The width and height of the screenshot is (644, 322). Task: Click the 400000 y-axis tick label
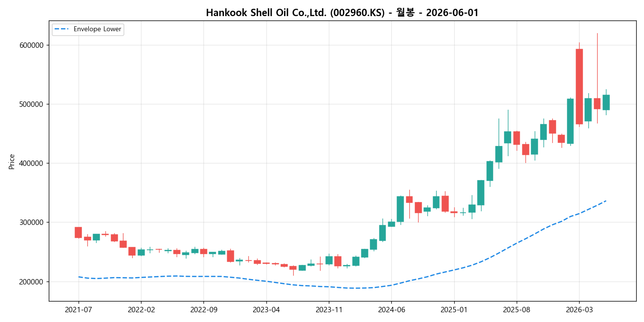coord(32,163)
